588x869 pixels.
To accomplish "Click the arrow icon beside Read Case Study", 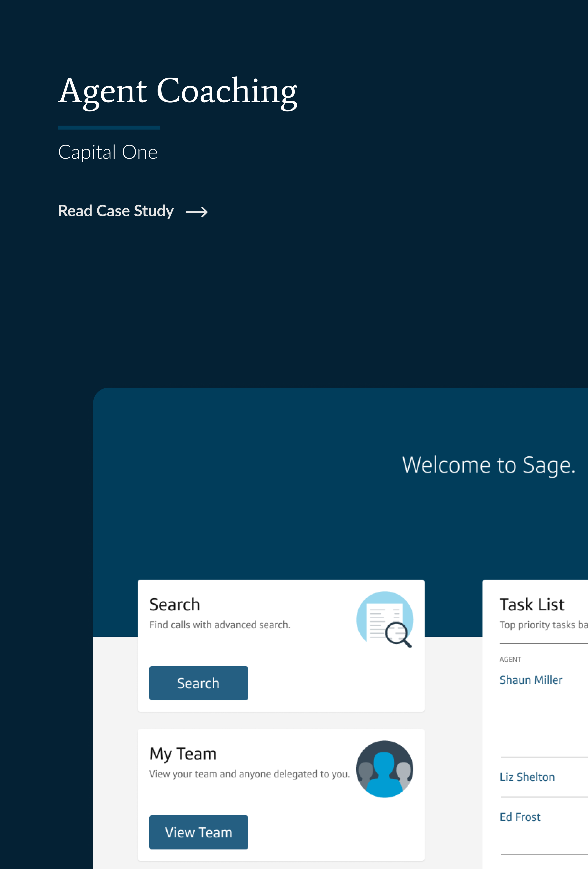I will [197, 212].
